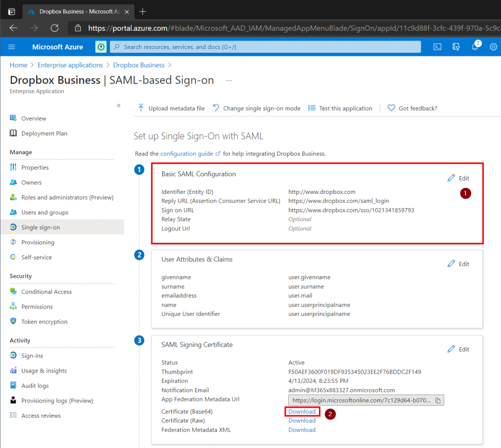
Task: Click the Microsoft Azure logo text
Action: 58,47
